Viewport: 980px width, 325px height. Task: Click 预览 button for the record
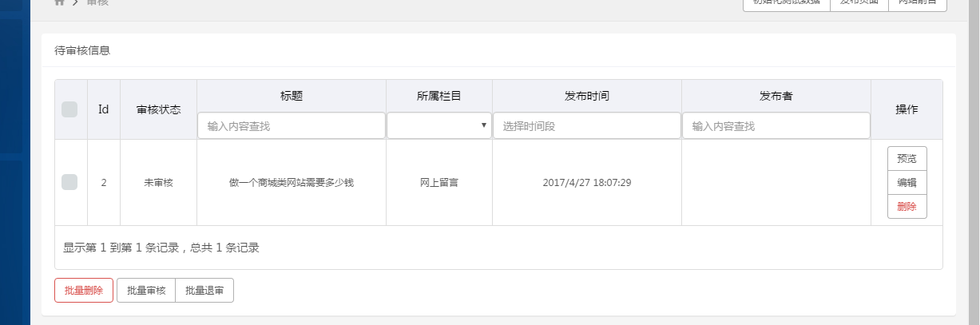pyautogui.click(x=907, y=158)
